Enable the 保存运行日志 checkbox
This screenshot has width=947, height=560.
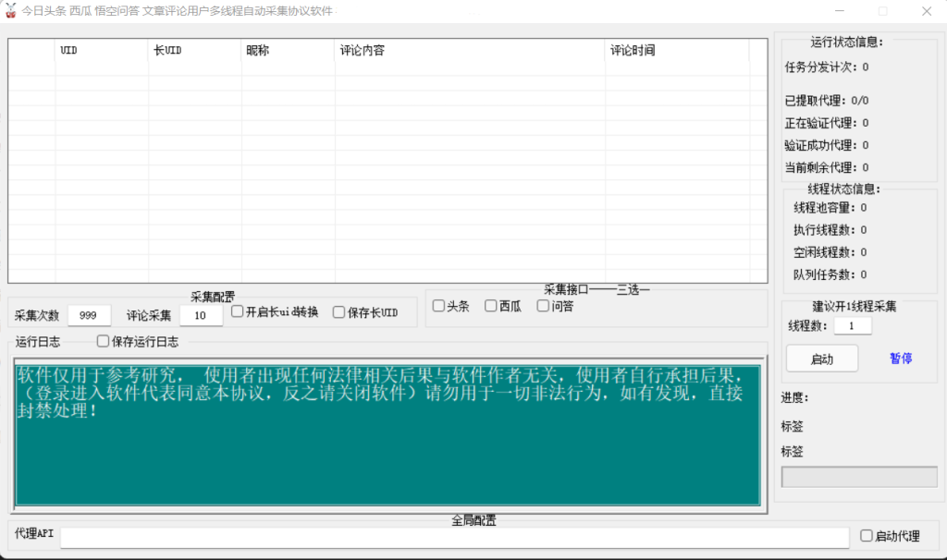104,342
